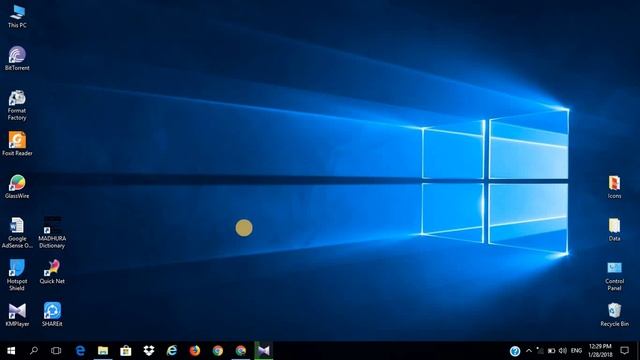640x360 pixels.
Task: Open Microsoft Store from taskbar
Action: pos(126,351)
